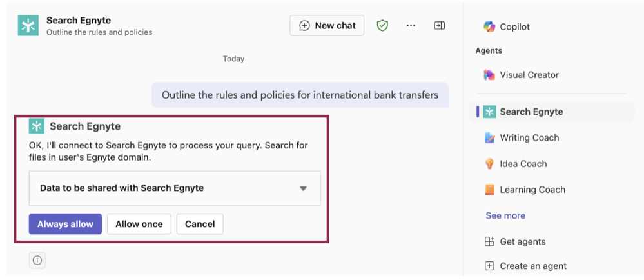644x280 pixels.
Task: Click the green shield verification icon
Action: click(x=382, y=26)
